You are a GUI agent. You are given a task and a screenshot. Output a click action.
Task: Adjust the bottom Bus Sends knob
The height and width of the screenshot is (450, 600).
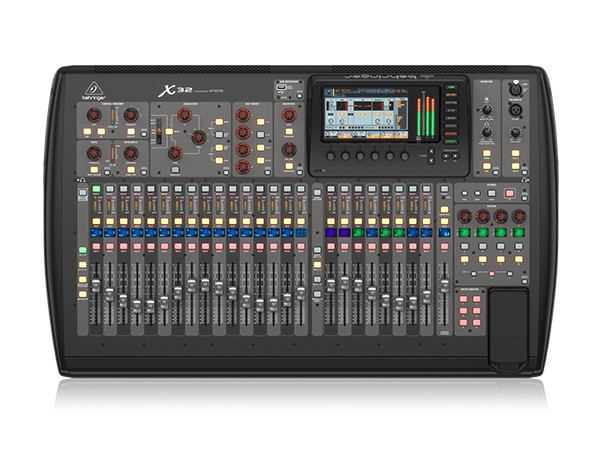pos(243,167)
